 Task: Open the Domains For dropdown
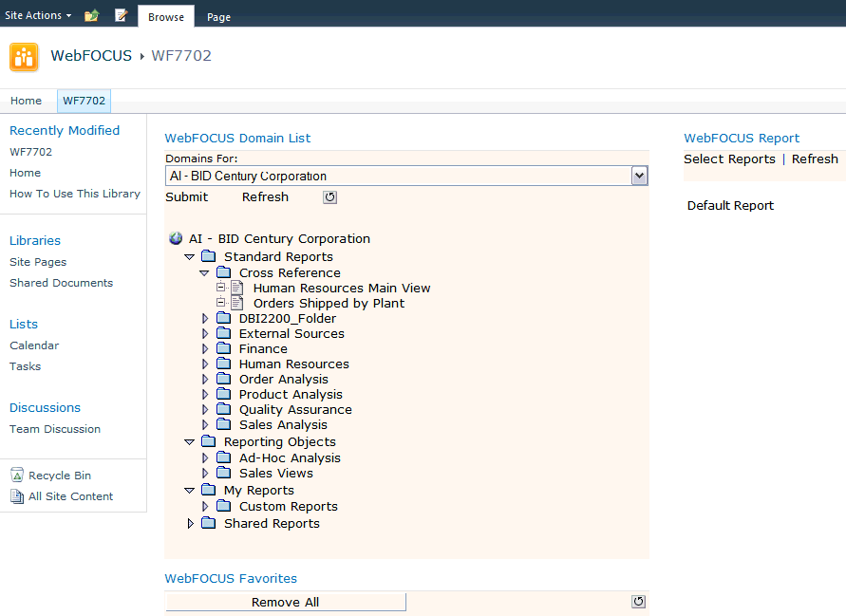[639, 176]
